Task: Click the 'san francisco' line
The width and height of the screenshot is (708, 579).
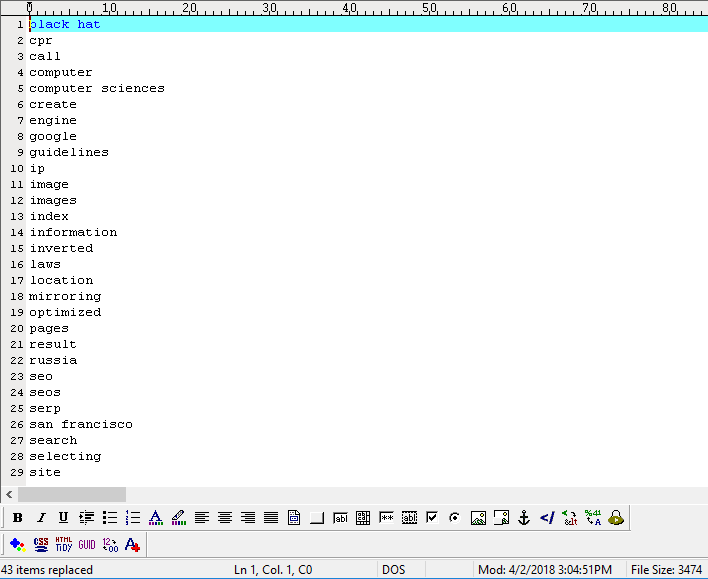Action: coord(81,424)
